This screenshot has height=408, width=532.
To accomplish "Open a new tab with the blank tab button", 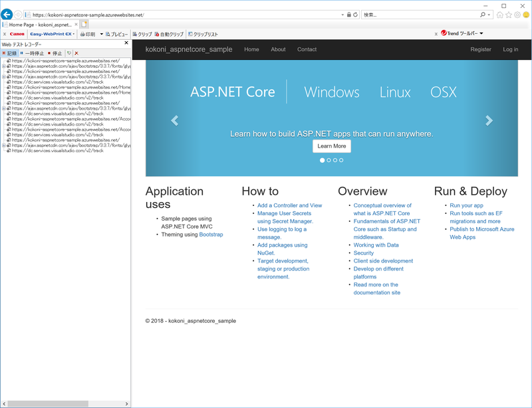I will (x=84, y=25).
